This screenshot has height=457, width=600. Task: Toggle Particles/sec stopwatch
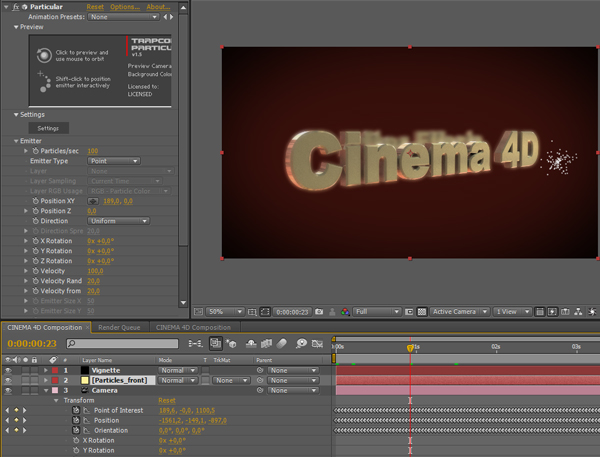36,151
